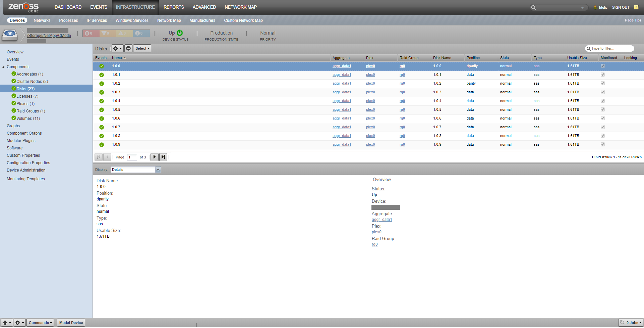
Task: Click the Up device status power icon
Action: [x=180, y=33]
